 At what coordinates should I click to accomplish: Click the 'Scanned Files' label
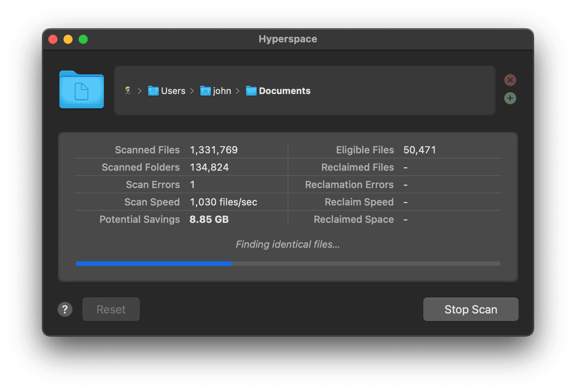(147, 150)
